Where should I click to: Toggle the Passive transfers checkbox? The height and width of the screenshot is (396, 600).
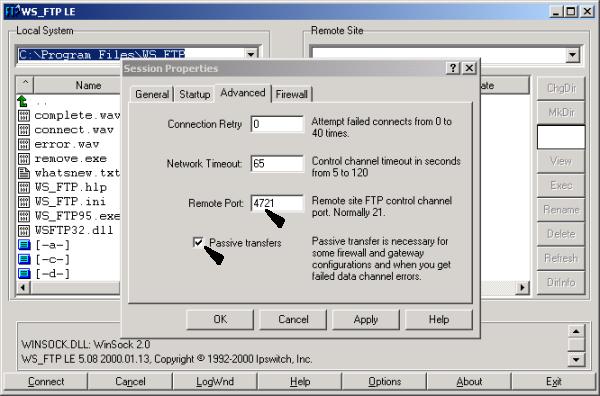(198, 242)
